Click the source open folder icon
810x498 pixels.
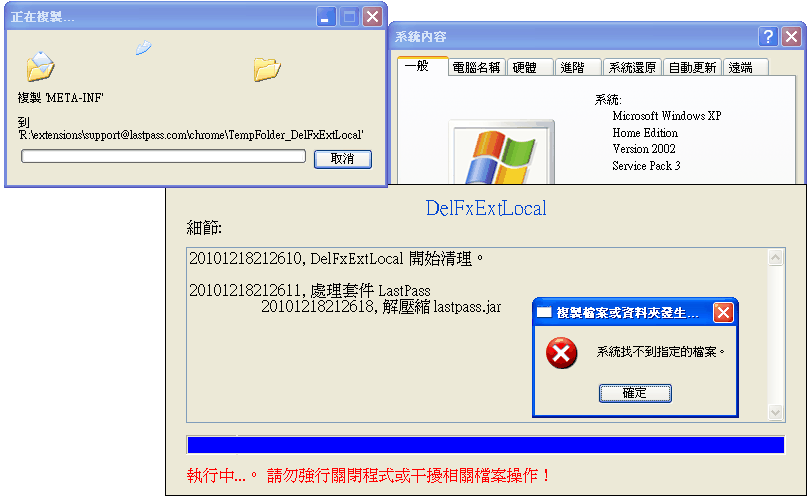click(x=40, y=67)
